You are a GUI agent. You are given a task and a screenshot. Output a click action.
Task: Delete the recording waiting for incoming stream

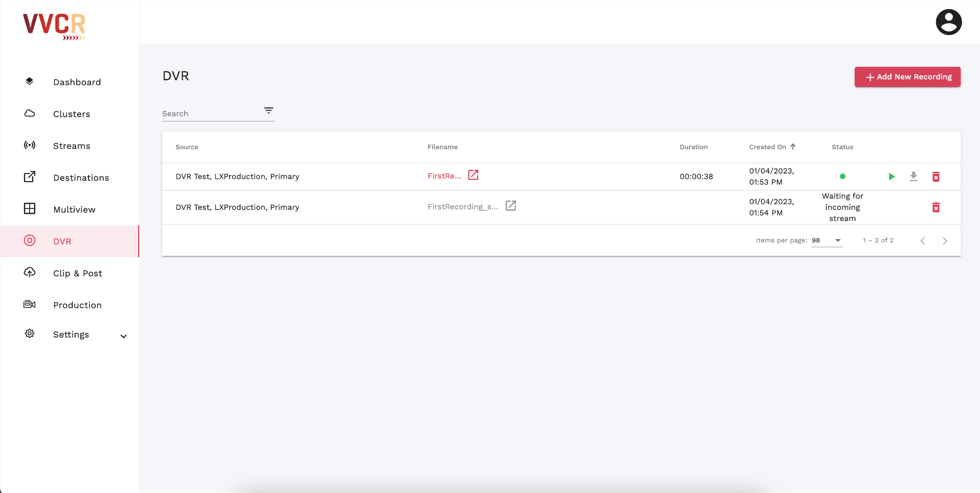936,207
